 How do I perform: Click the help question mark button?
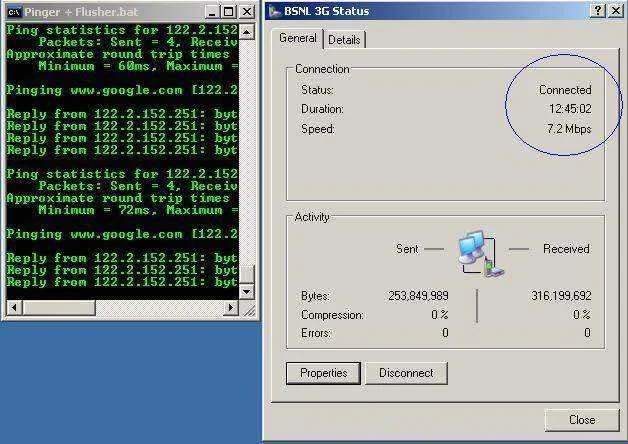tap(597, 11)
